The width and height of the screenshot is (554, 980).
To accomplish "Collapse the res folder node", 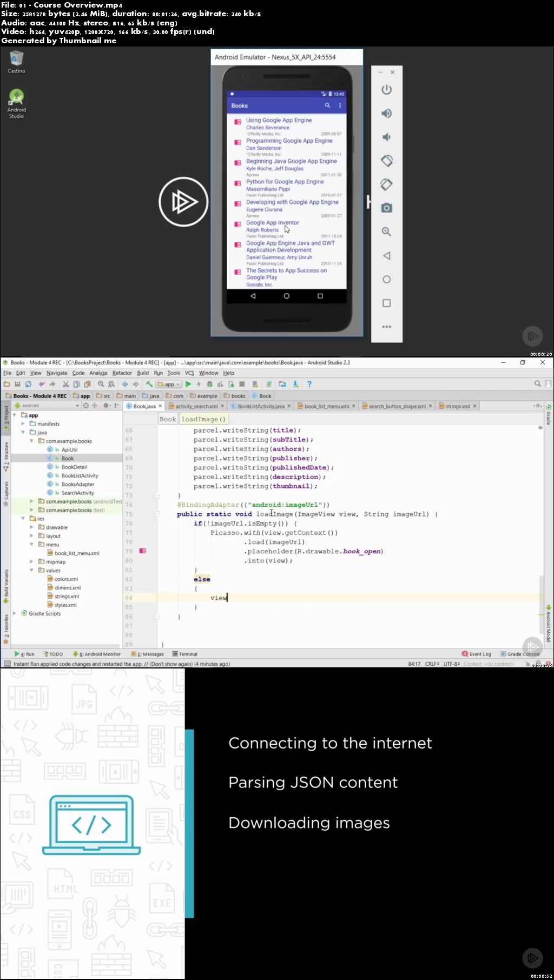I will (x=23, y=518).
